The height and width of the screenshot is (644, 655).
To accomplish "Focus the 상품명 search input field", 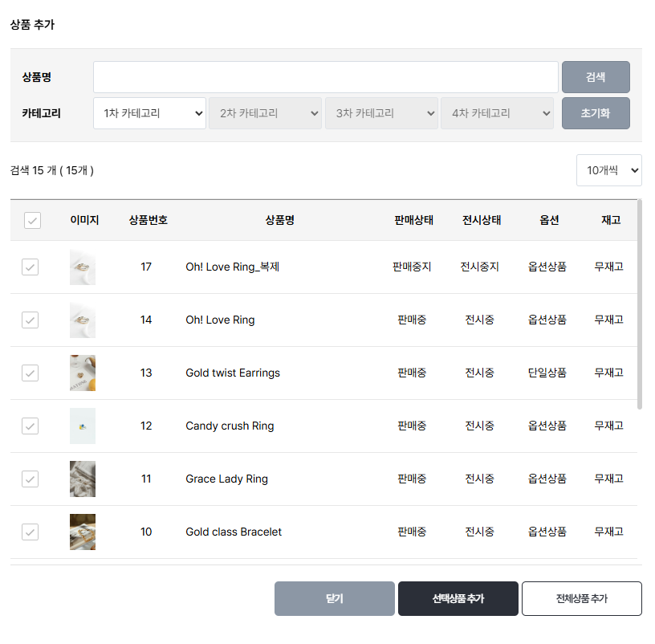I will 325,77.
